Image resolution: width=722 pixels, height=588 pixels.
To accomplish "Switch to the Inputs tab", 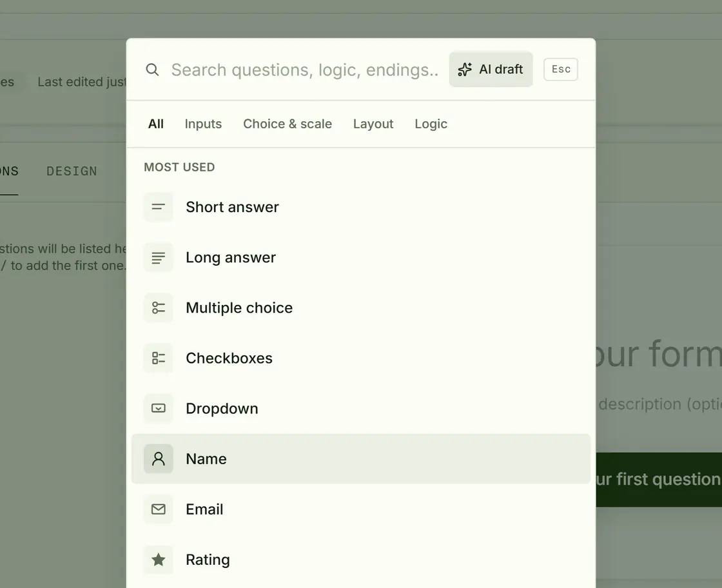I will tap(203, 124).
